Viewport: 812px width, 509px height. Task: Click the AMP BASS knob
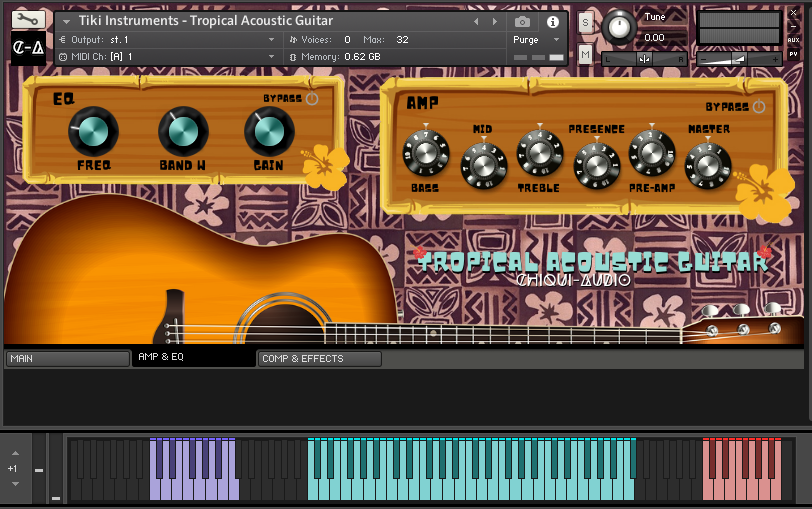(426, 153)
